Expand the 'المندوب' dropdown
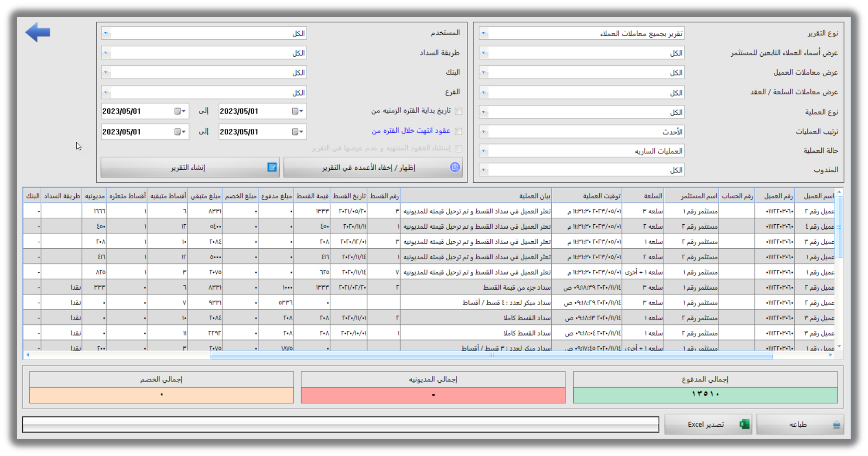The height and width of the screenshot is (456, 868). click(484, 170)
